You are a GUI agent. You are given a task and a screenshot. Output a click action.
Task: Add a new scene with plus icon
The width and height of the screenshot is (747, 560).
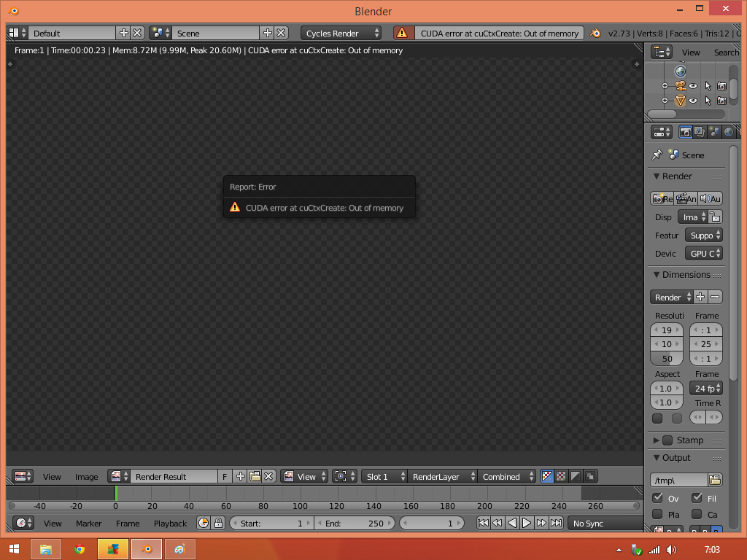[x=267, y=33]
